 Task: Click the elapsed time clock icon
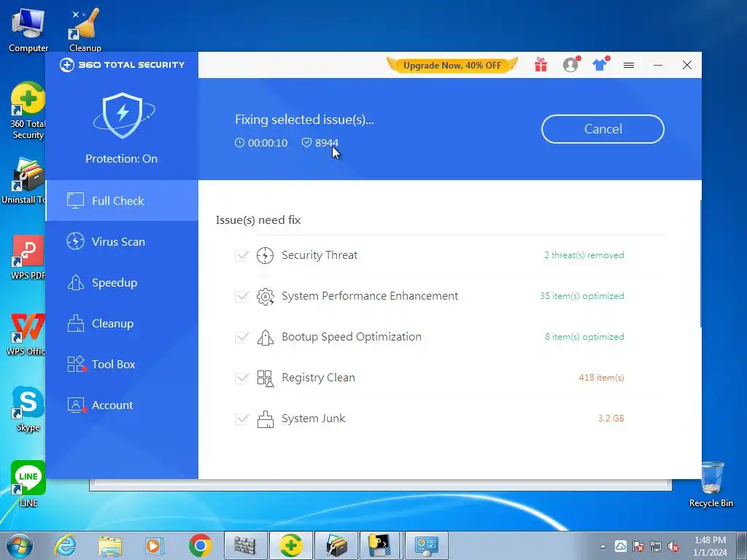pyautogui.click(x=239, y=142)
